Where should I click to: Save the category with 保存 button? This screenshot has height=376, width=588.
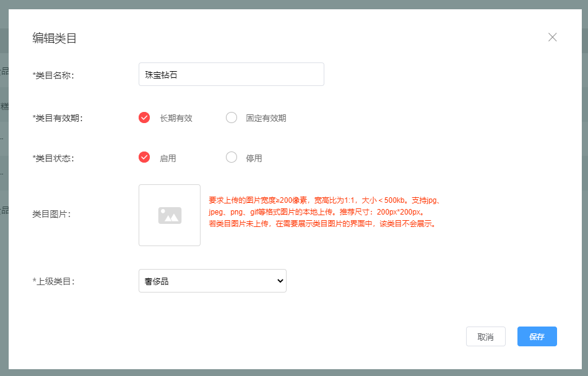(537, 336)
